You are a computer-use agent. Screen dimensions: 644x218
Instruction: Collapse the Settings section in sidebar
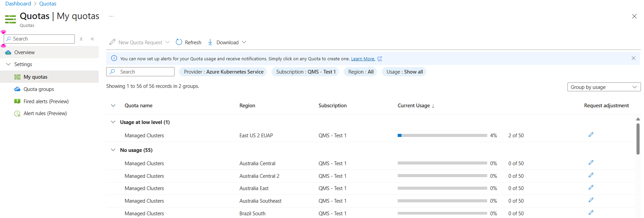tap(9, 64)
